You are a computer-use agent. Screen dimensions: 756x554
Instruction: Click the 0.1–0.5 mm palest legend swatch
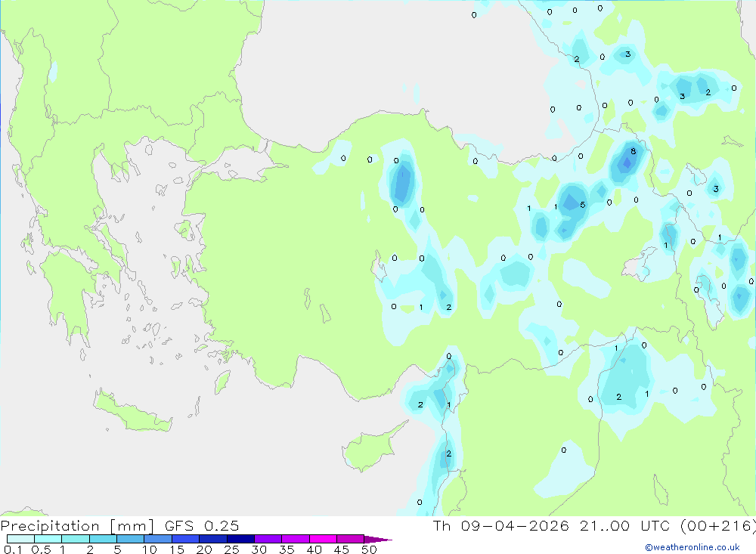click(x=20, y=539)
